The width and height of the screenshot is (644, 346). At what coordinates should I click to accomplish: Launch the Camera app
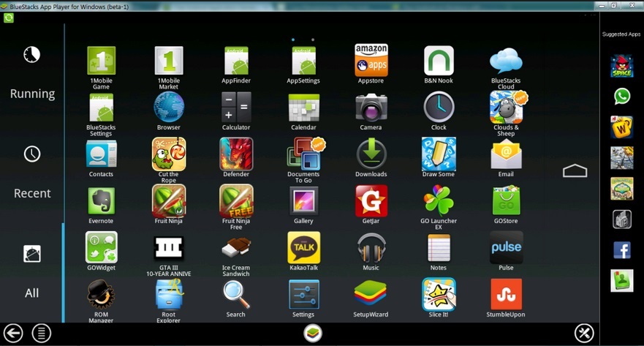[x=371, y=108]
